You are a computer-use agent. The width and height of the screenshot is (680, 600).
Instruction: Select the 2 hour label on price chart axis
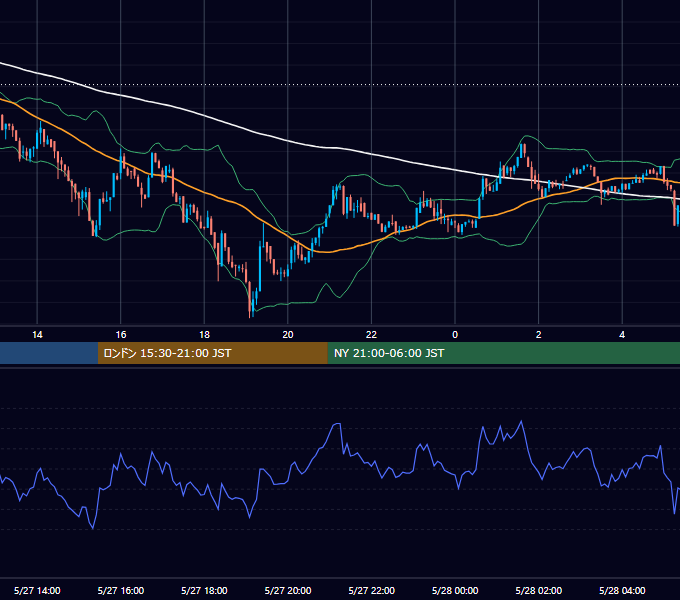tap(539, 335)
